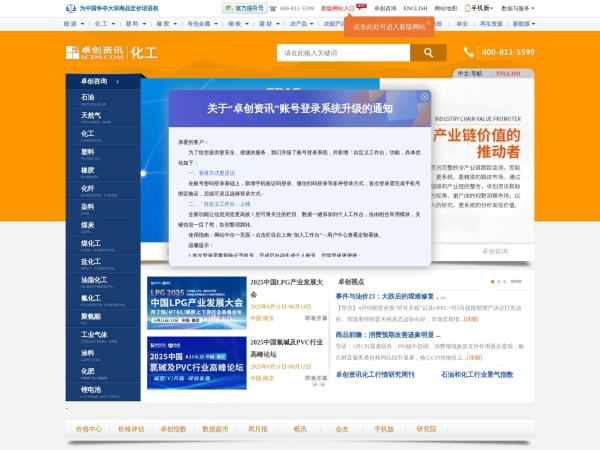Open 研究院 in the bottom nav
The width and height of the screenshot is (600, 450).
click(426, 429)
